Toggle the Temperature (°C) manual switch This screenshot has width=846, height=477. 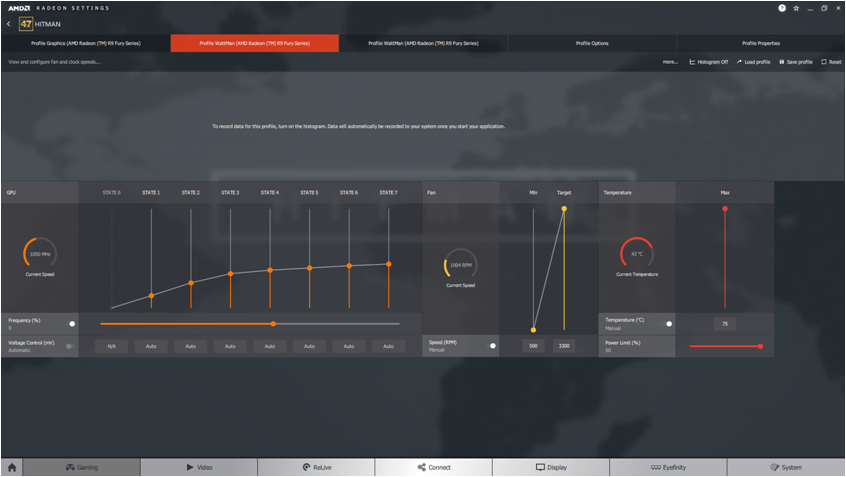coord(667,324)
